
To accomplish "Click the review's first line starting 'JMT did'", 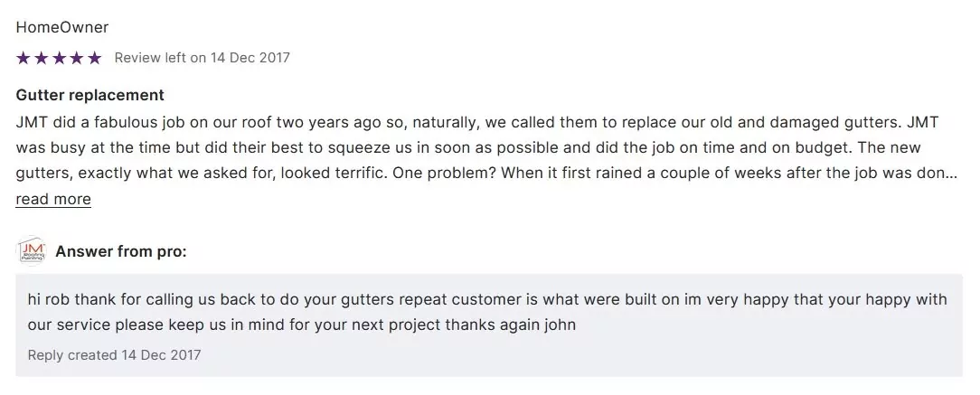I will (452, 120).
